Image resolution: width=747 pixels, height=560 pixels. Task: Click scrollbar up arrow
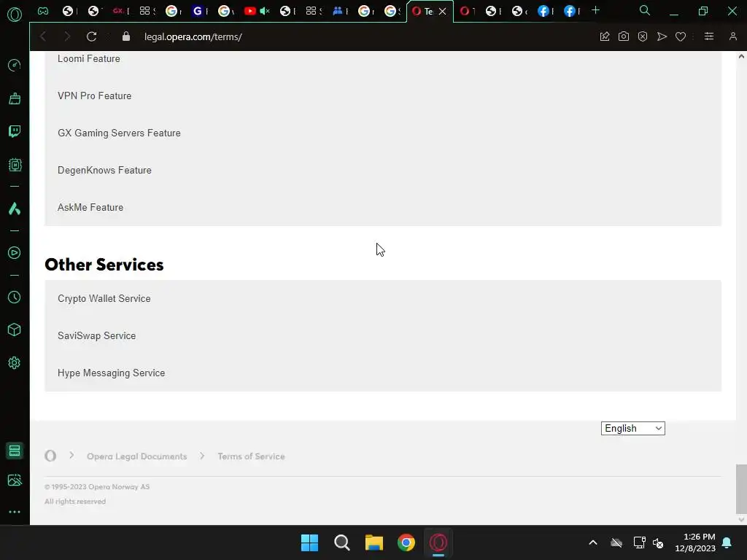[x=741, y=56]
